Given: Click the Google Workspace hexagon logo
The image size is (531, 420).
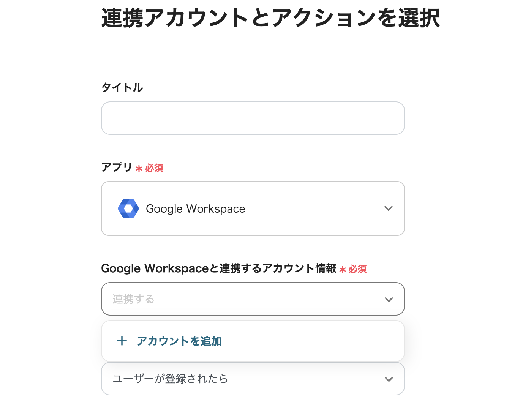Looking at the screenshot, I should coord(128,208).
